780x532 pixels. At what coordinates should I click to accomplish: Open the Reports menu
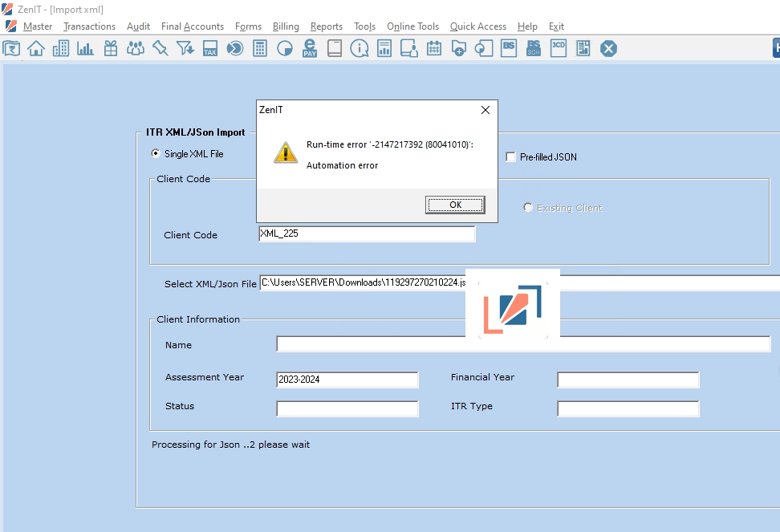click(x=327, y=26)
